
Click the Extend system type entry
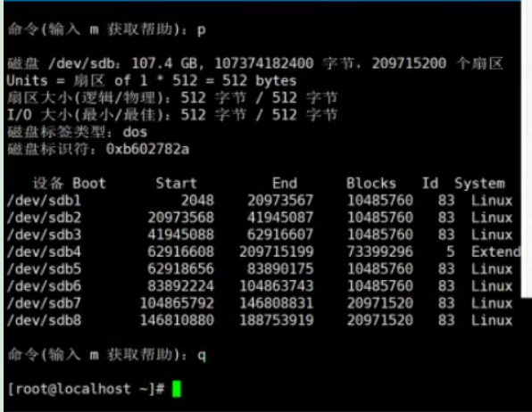coord(495,252)
